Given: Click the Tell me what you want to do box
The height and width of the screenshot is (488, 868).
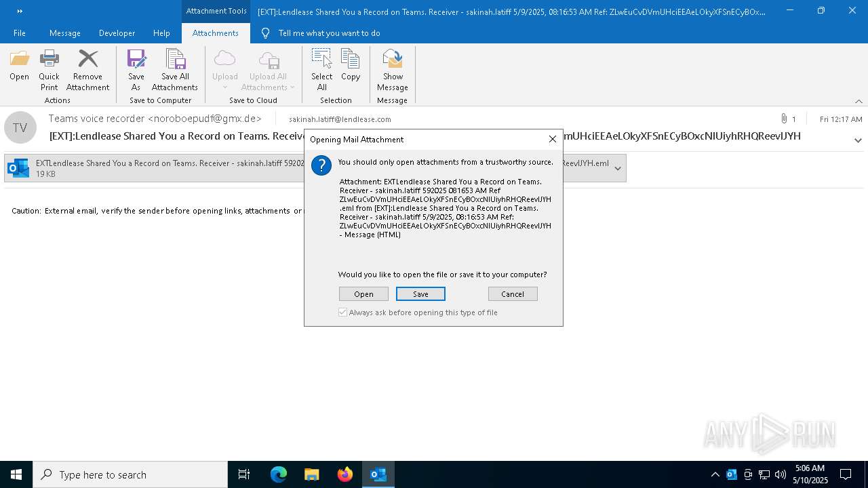Looking at the screenshot, I should tap(329, 33).
